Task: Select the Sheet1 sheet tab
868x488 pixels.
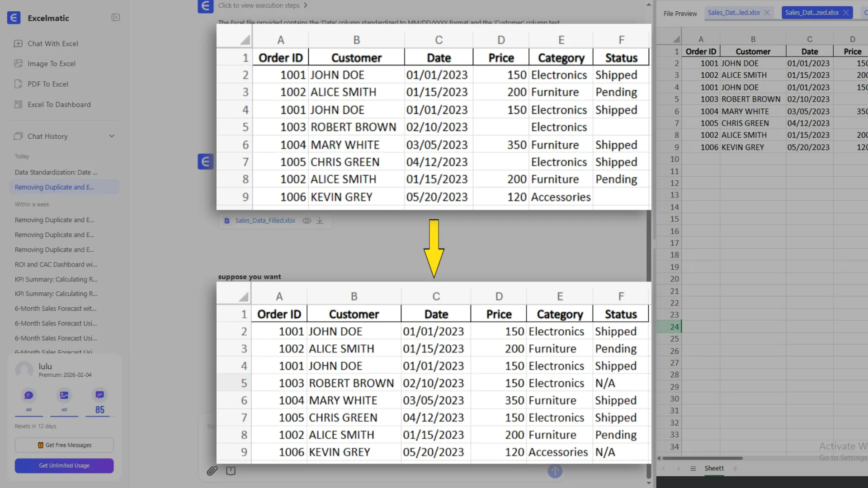Action: pyautogui.click(x=714, y=469)
